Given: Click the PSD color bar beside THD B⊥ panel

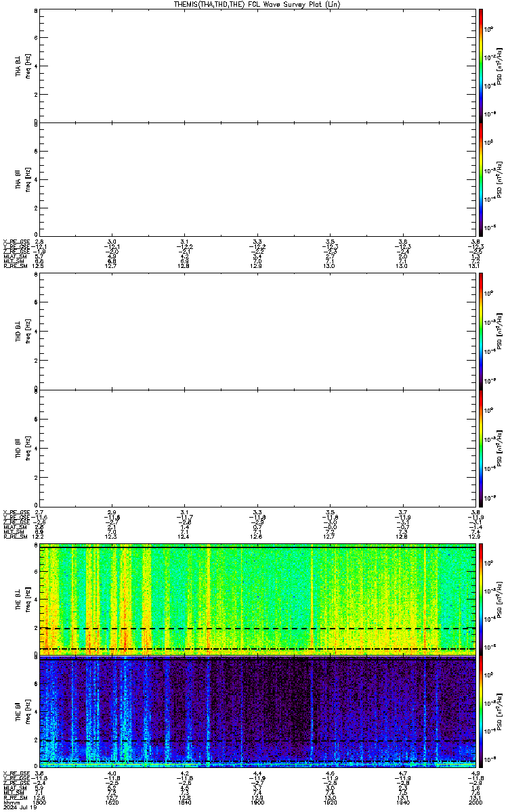Looking at the screenshot, I should pyautogui.click(x=481, y=331).
